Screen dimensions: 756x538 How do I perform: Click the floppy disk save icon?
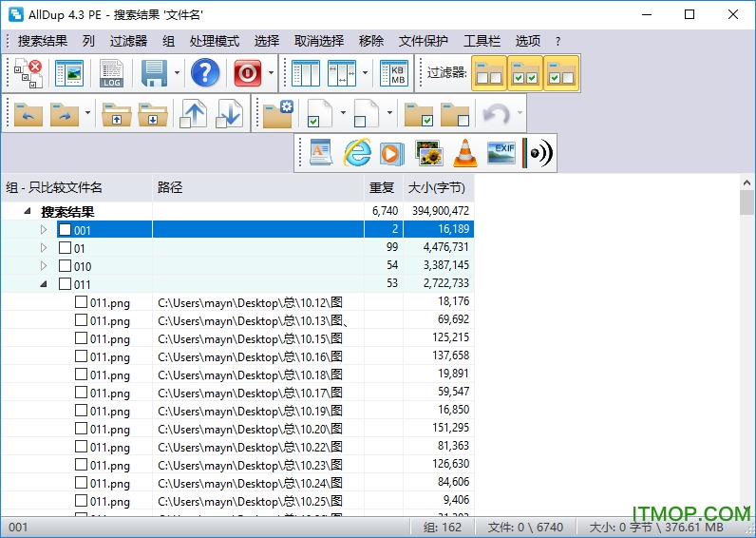[x=154, y=73]
